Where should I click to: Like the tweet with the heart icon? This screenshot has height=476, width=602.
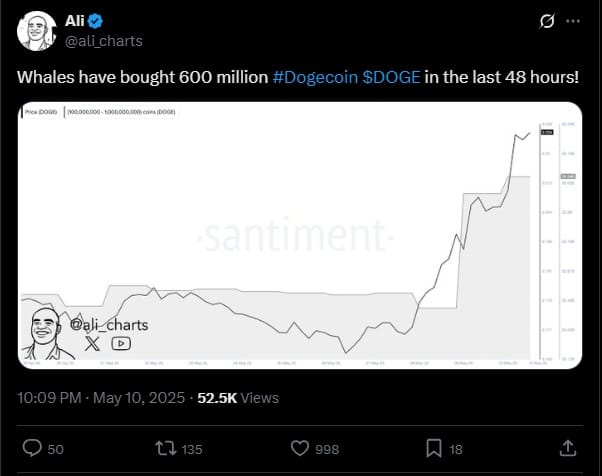point(299,448)
